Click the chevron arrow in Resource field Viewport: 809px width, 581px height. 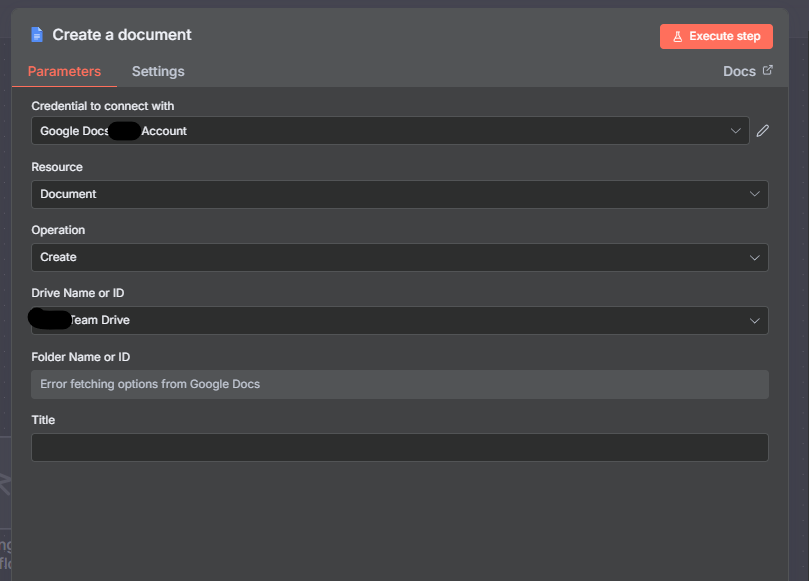point(755,194)
